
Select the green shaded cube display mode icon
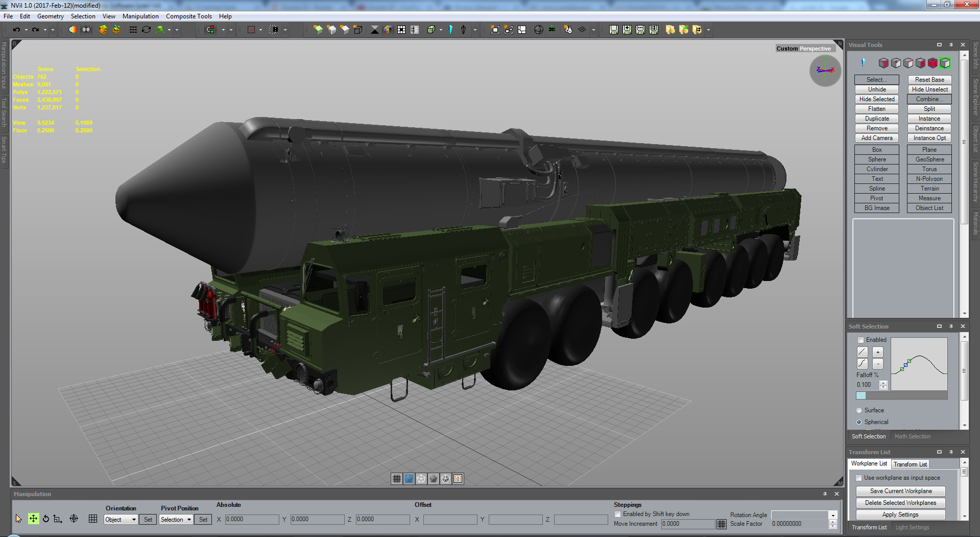[945, 63]
